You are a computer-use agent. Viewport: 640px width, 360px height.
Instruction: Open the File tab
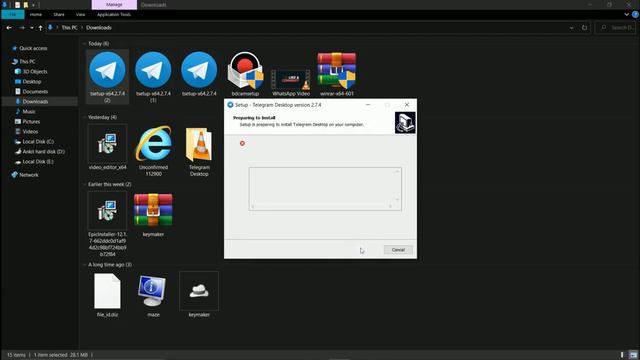13,14
